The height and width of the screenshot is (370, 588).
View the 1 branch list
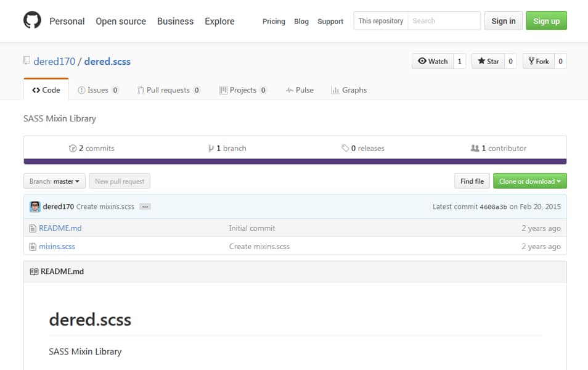click(227, 148)
